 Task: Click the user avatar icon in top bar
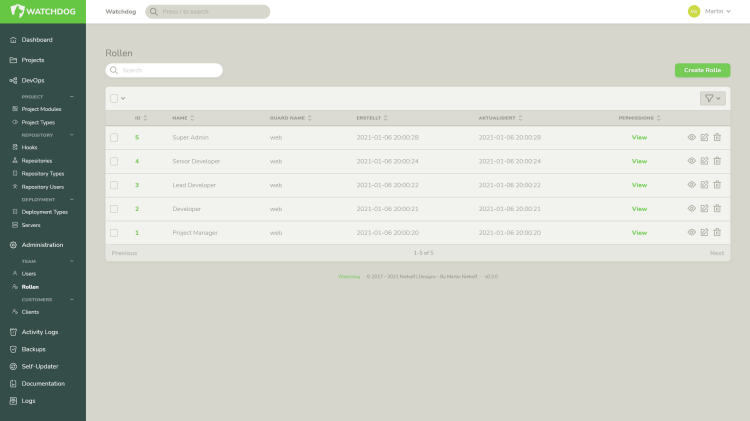[x=693, y=11]
